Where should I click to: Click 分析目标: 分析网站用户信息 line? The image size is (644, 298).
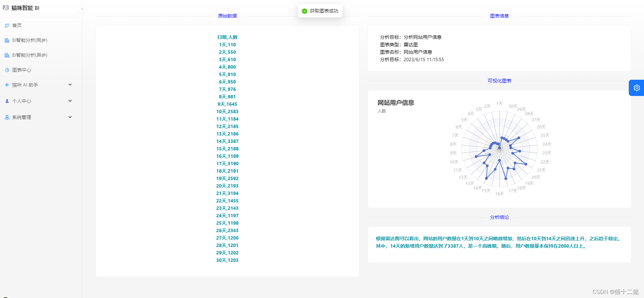411,37
